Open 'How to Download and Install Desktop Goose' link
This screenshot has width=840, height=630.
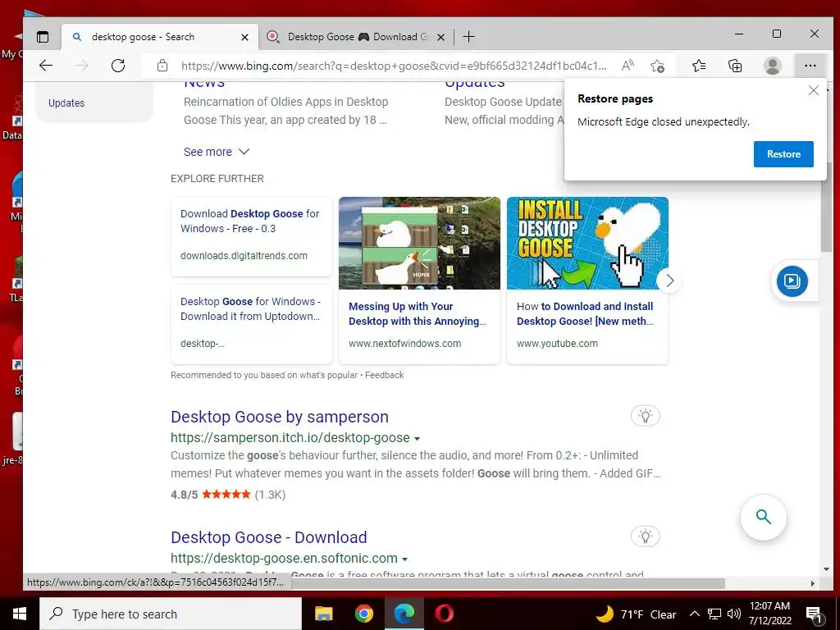(x=585, y=313)
